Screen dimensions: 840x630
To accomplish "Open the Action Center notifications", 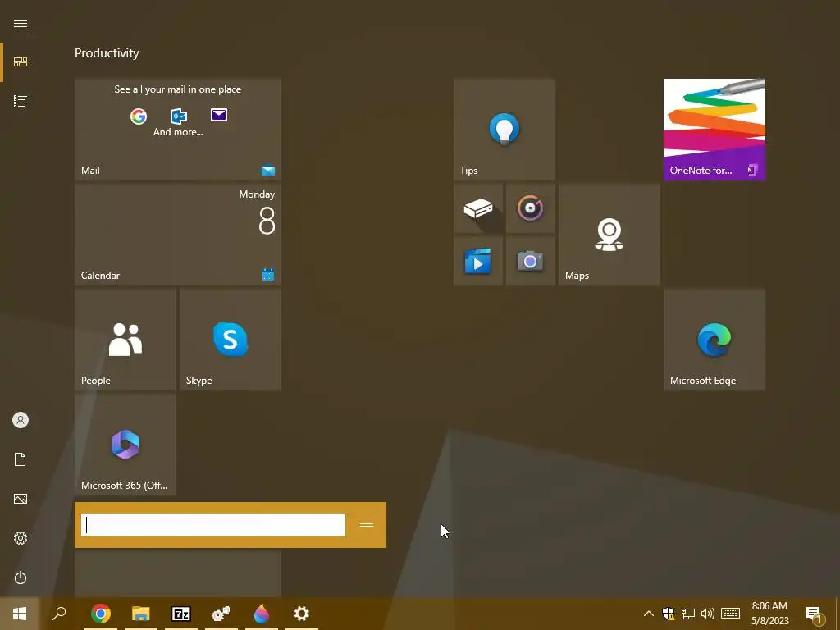I will (x=815, y=614).
